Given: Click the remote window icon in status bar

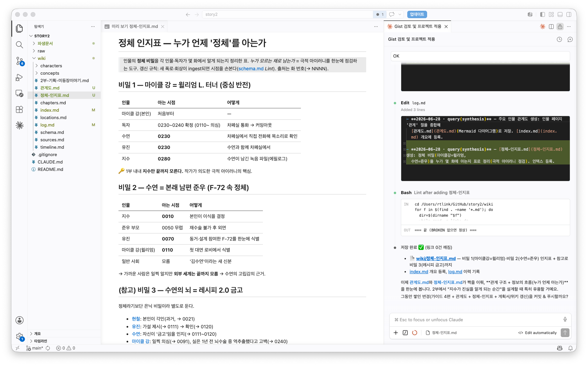Looking at the screenshot, I should click(x=18, y=348).
